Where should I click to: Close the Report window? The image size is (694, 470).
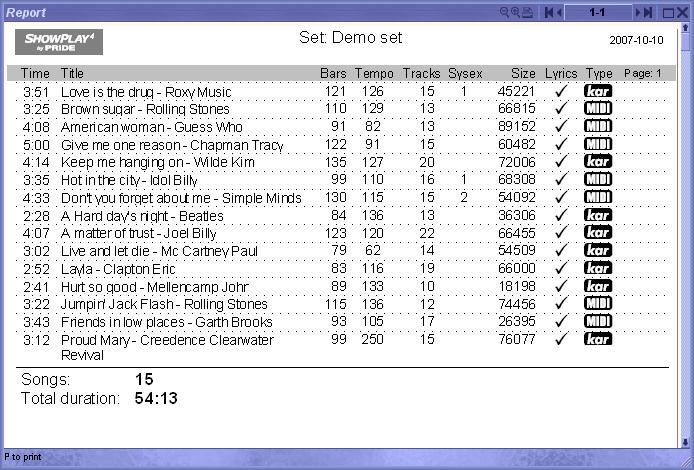point(682,12)
